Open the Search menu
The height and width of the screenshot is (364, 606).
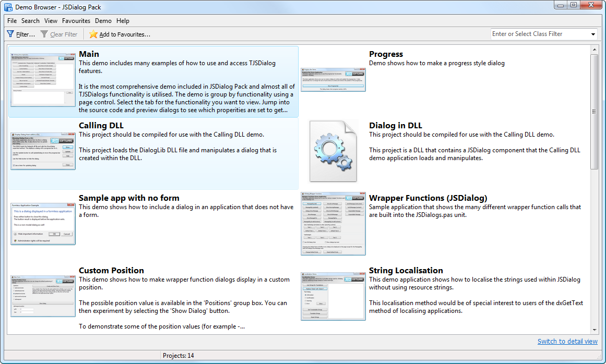tap(30, 21)
